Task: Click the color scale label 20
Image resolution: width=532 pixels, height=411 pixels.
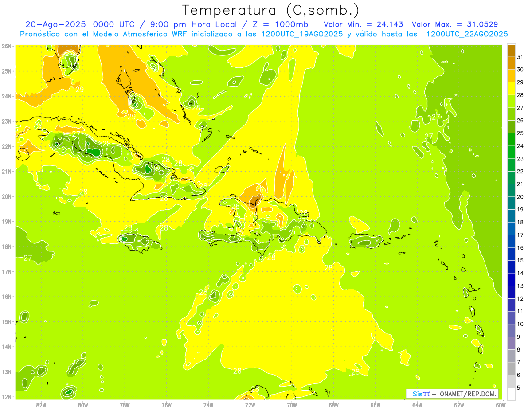Action: (x=521, y=197)
